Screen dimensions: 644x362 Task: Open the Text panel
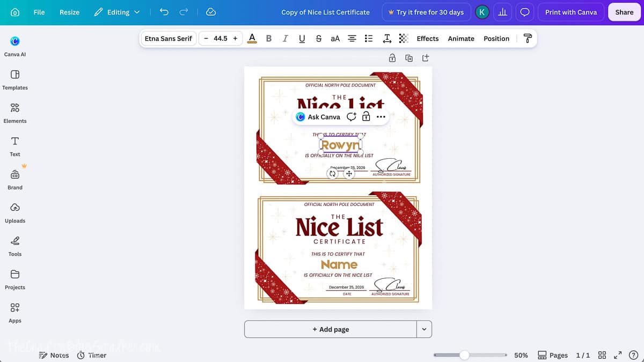tap(15, 146)
